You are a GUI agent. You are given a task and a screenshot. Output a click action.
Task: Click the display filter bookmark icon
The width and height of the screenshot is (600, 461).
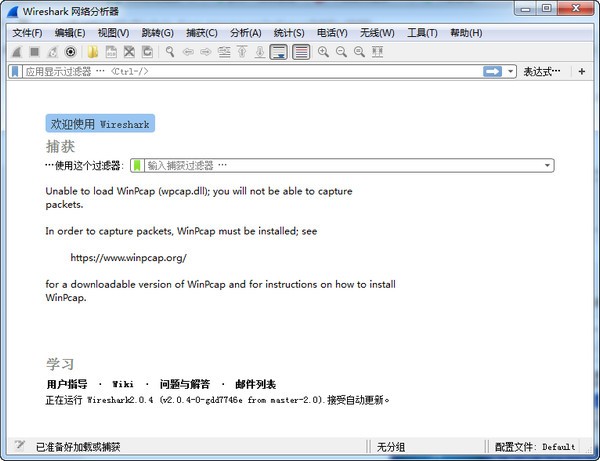pyautogui.click(x=15, y=72)
